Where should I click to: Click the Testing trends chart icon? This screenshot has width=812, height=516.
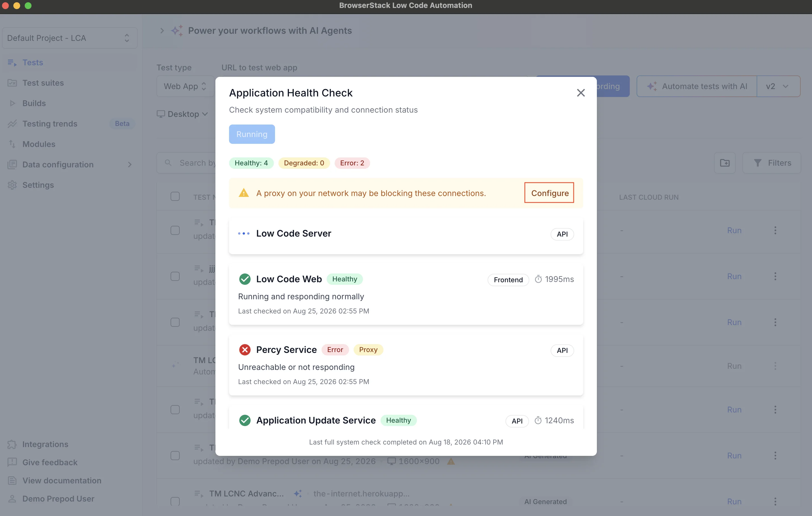[12, 124]
